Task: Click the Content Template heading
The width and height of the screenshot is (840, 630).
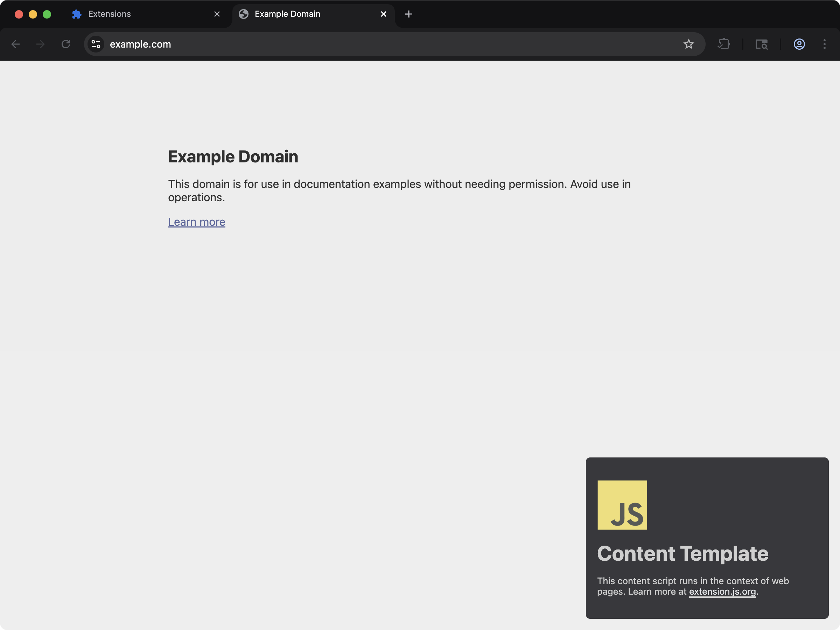Action: pyautogui.click(x=682, y=553)
